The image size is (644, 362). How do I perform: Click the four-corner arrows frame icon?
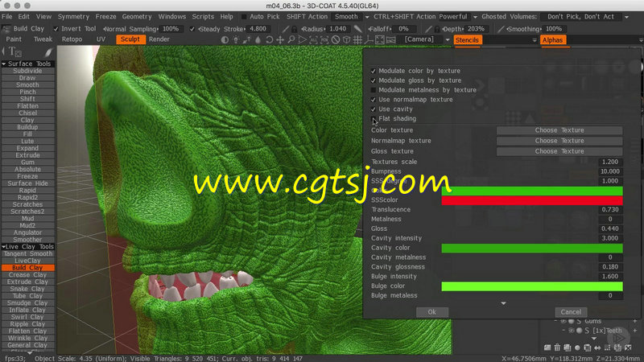click(380, 39)
